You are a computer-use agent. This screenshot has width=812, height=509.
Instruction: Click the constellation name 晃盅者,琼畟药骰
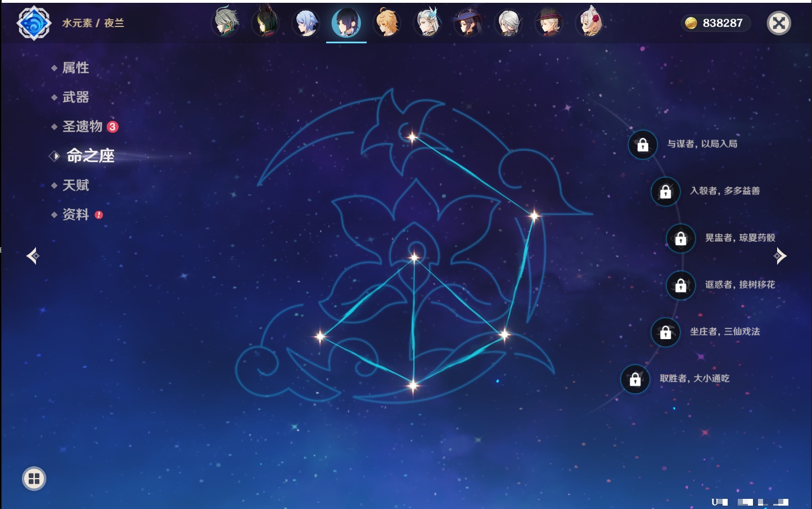click(x=740, y=237)
